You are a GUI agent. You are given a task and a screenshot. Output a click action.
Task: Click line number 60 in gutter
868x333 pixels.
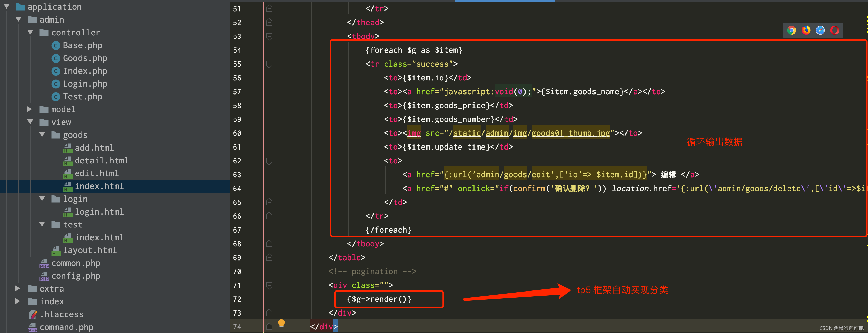point(237,133)
